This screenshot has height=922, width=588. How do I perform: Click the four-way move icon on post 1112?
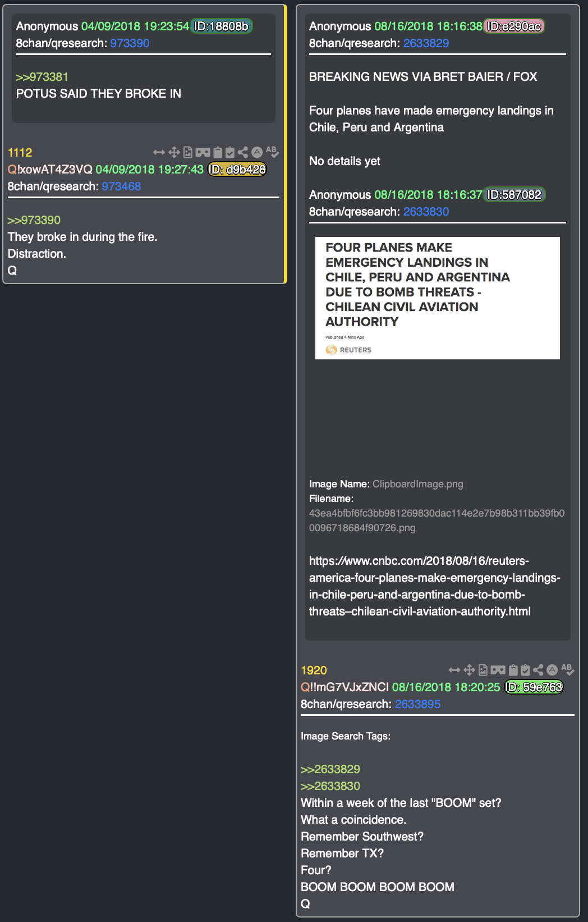point(174,152)
